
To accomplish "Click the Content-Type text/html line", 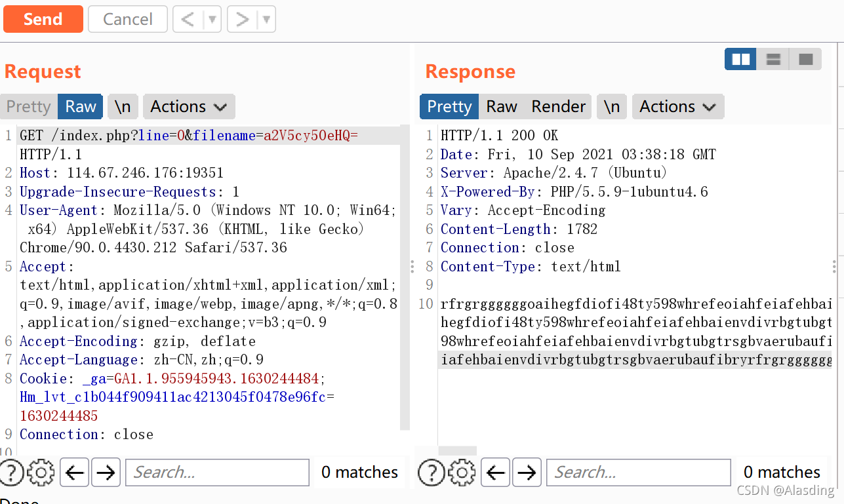I will pyautogui.click(x=531, y=267).
